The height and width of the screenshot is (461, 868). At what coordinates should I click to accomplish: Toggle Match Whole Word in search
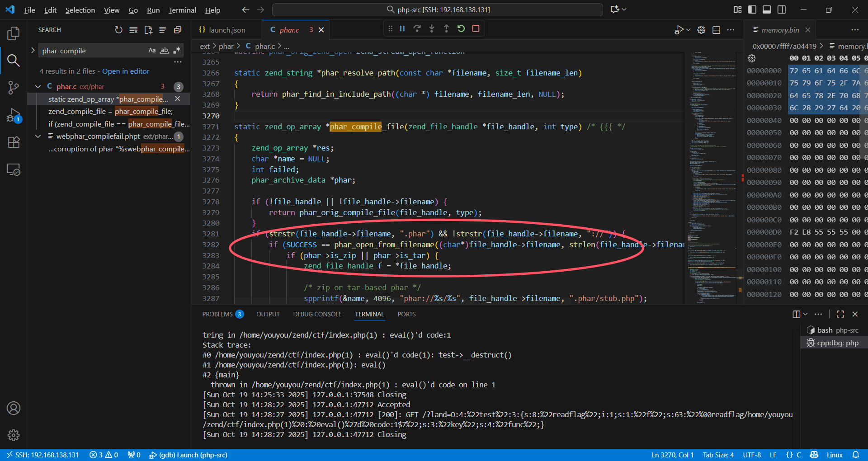pyautogui.click(x=165, y=51)
